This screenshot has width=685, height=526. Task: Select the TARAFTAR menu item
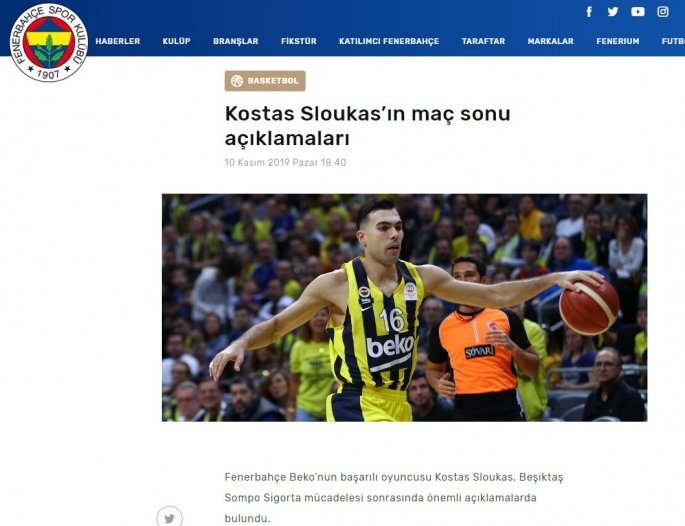pyautogui.click(x=483, y=41)
